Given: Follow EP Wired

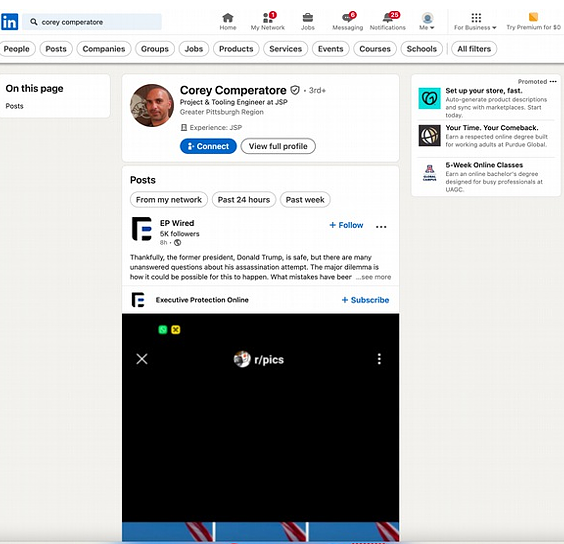Looking at the screenshot, I should (x=346, y=225).
